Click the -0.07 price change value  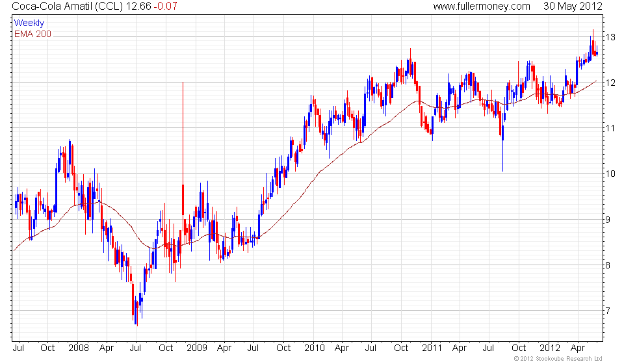(x=165, y=6)
